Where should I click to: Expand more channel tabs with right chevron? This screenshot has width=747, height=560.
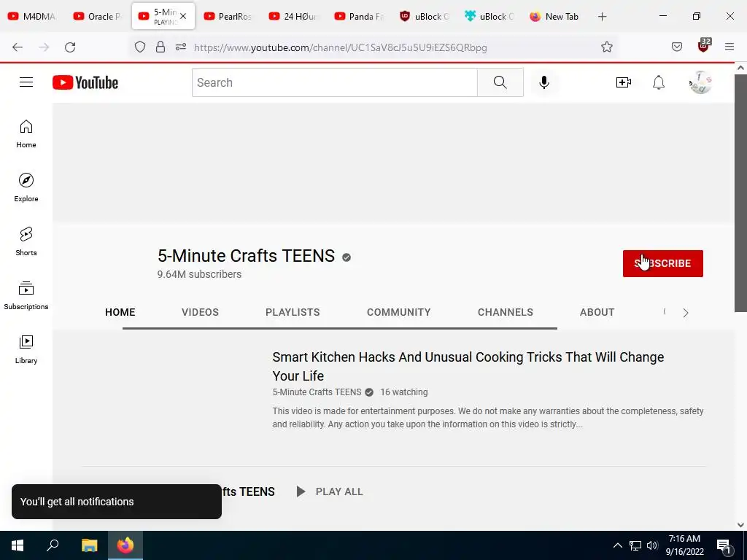point(686,313)
